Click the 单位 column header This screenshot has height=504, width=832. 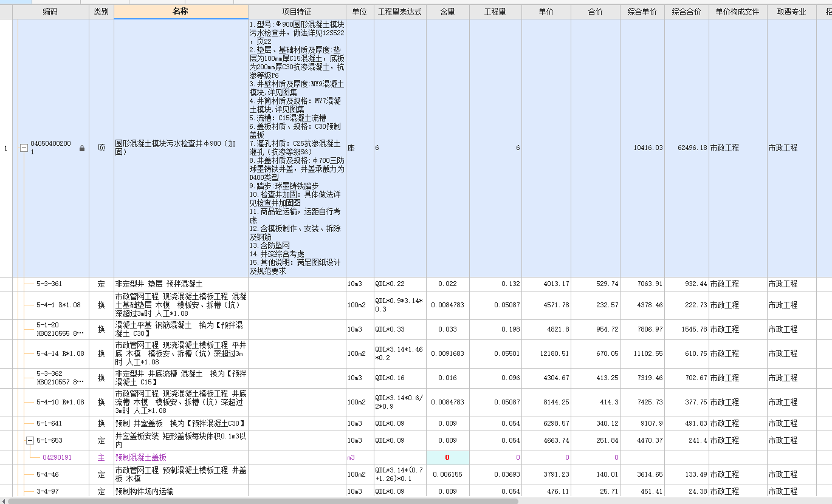[360, 12]
